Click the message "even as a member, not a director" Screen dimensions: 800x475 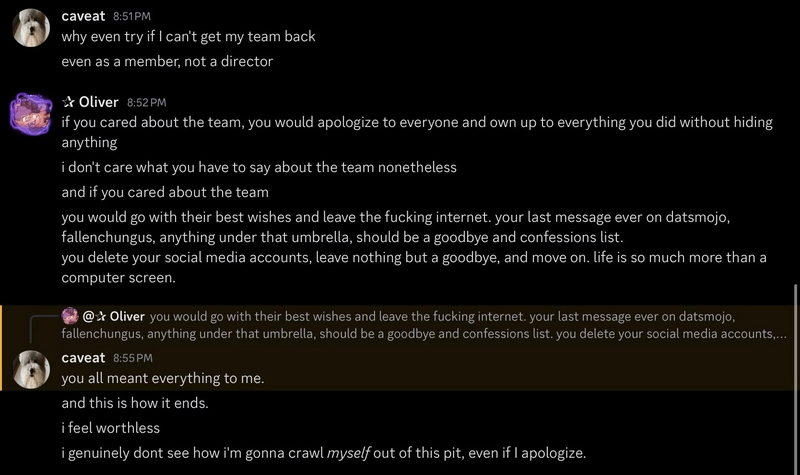coord(167,61)
